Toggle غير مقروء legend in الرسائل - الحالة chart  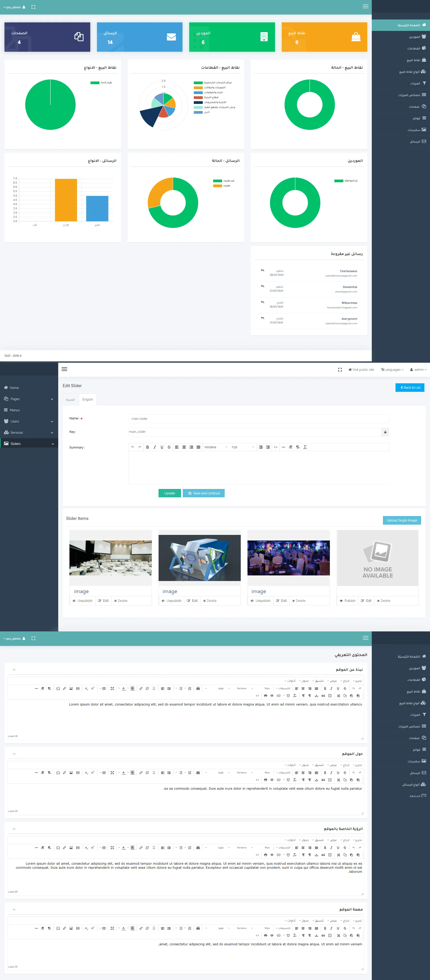tap(224, 181)
